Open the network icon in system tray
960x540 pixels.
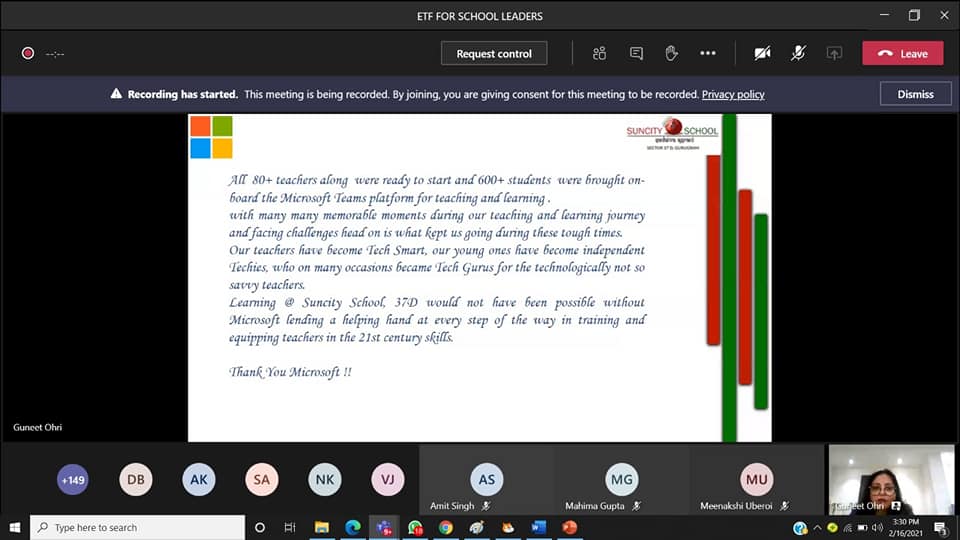tap(847, 527)
